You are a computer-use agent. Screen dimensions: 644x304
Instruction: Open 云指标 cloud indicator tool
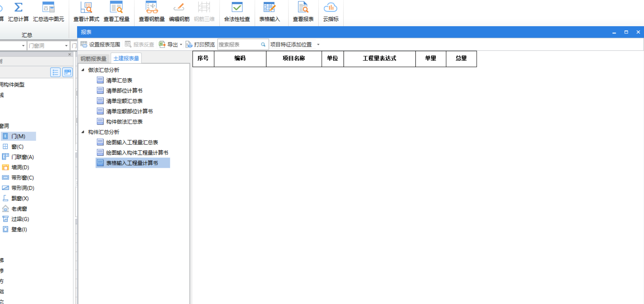point(330,12)
